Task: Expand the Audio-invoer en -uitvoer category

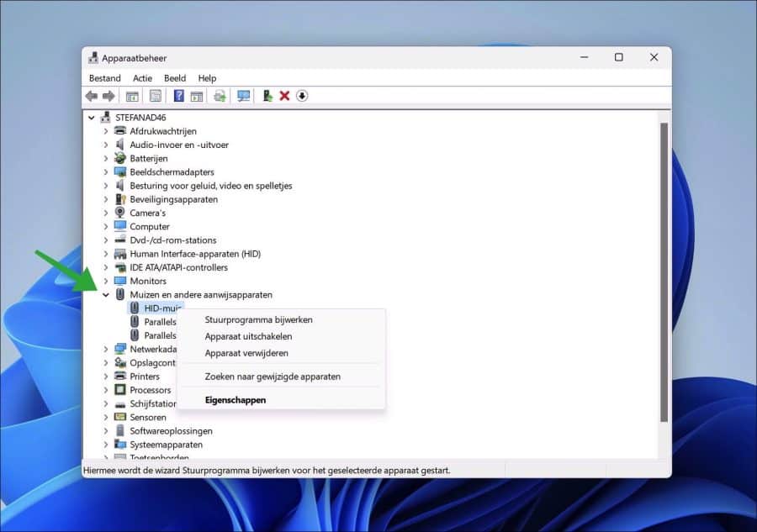Action: [x=106, y=145]
